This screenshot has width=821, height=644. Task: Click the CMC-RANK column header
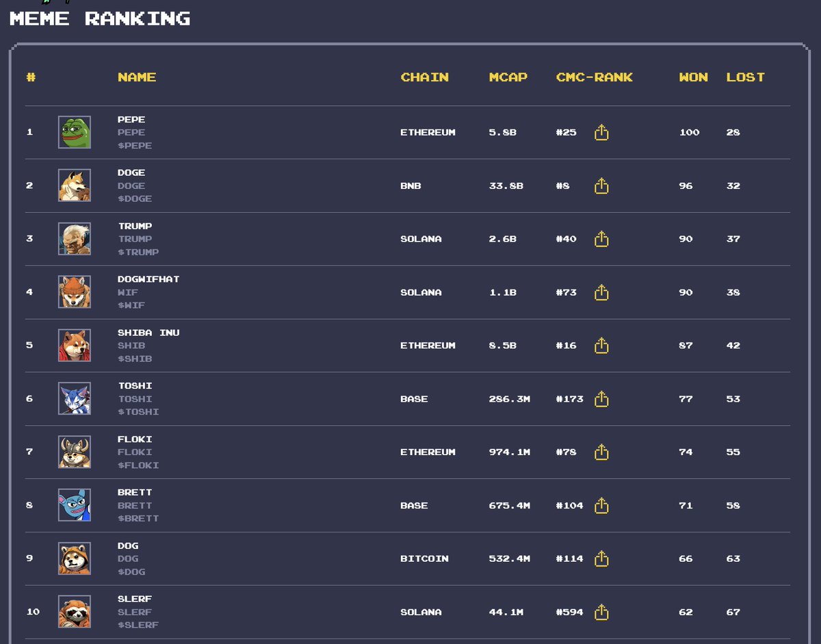594,77
